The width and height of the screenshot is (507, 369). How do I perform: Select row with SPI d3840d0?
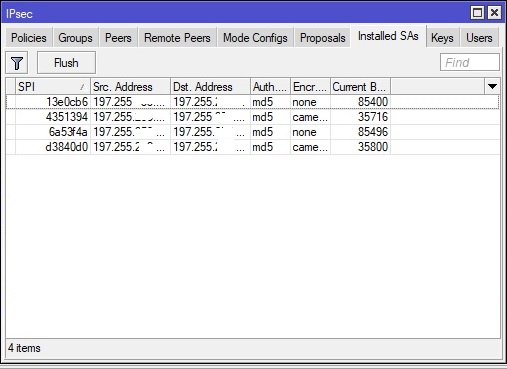[253, 147]
